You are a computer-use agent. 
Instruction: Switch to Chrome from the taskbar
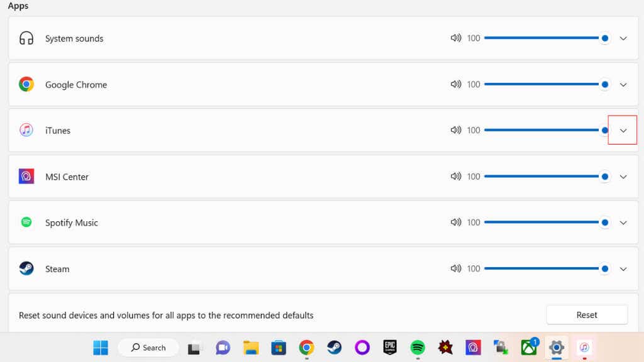306,348
